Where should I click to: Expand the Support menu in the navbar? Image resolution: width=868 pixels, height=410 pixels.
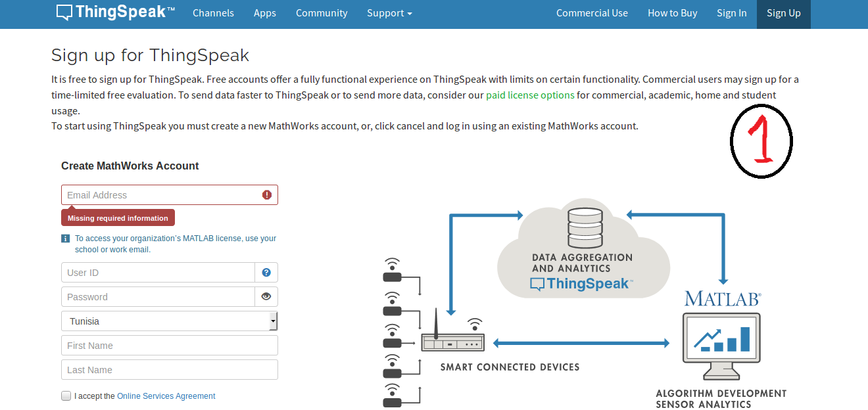click(389, 13)
